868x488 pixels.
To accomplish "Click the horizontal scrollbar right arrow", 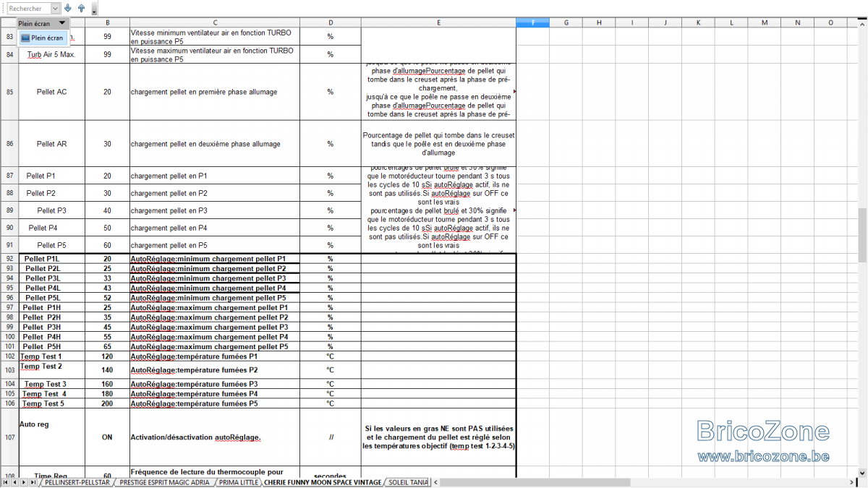I will [x=853, y=482].
